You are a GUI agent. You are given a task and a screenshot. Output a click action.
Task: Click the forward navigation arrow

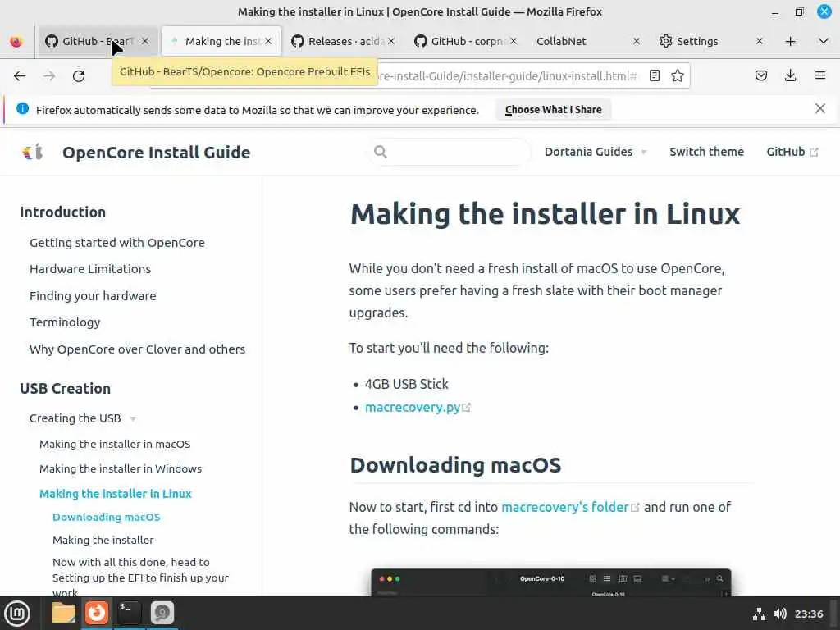pyautogui.click(x=49, y=76)
